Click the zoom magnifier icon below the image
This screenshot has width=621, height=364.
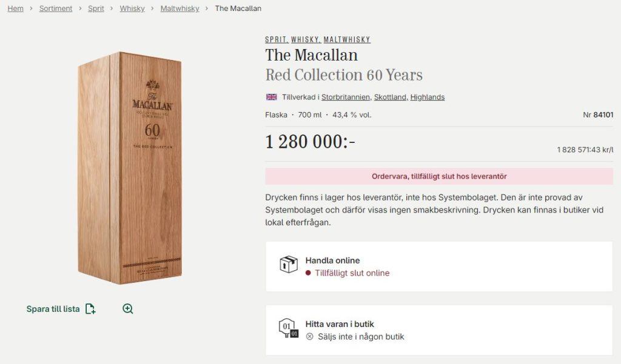click(x=128, y=309)
